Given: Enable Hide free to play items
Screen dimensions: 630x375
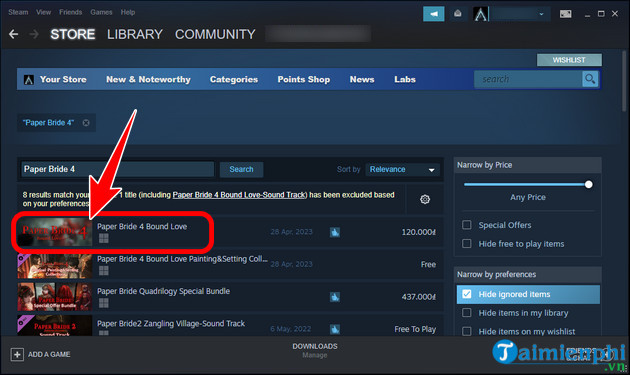Looking at the screenshot, I should tap(466, 244).
